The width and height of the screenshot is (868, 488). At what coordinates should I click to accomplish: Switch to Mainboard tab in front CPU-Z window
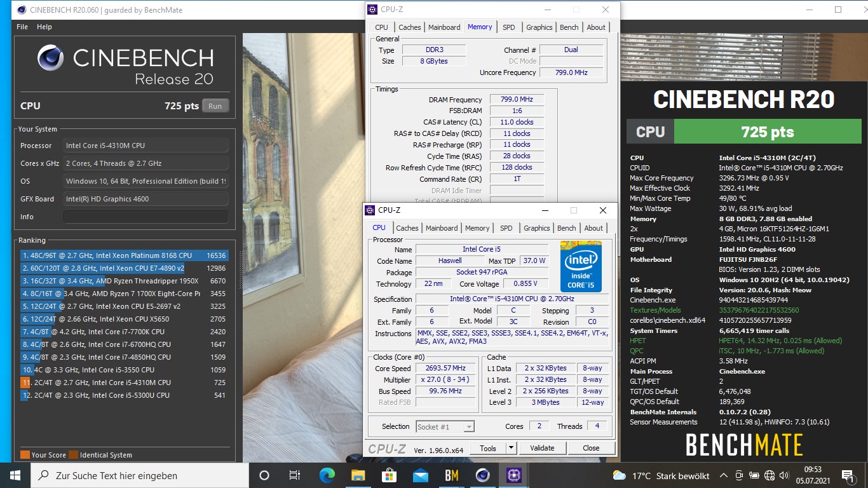[x=442, y=228]
